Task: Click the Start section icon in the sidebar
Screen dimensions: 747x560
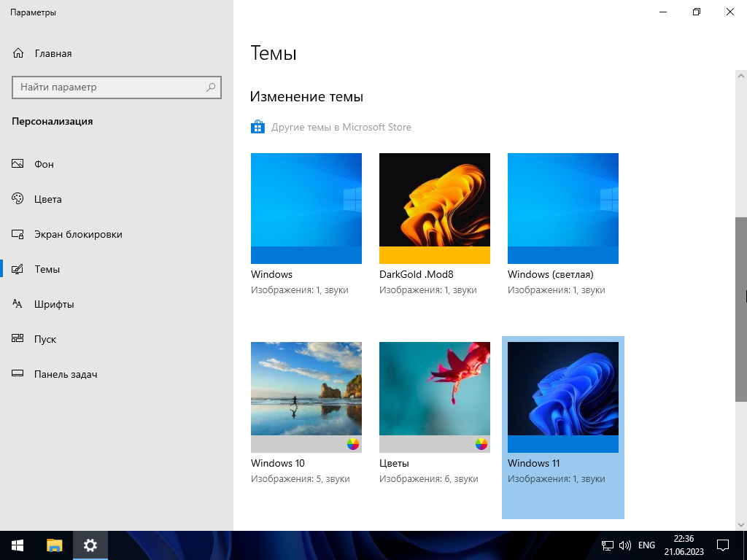Action: [x=18, y=339]
